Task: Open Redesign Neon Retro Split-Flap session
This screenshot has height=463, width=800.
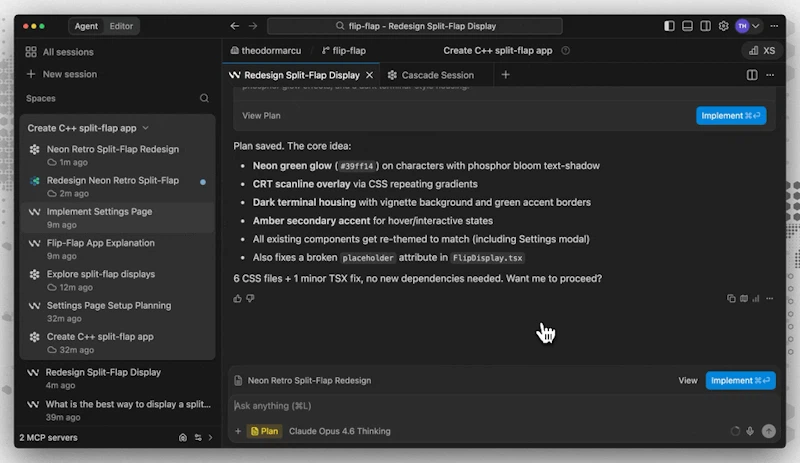Action: point(117,186)
